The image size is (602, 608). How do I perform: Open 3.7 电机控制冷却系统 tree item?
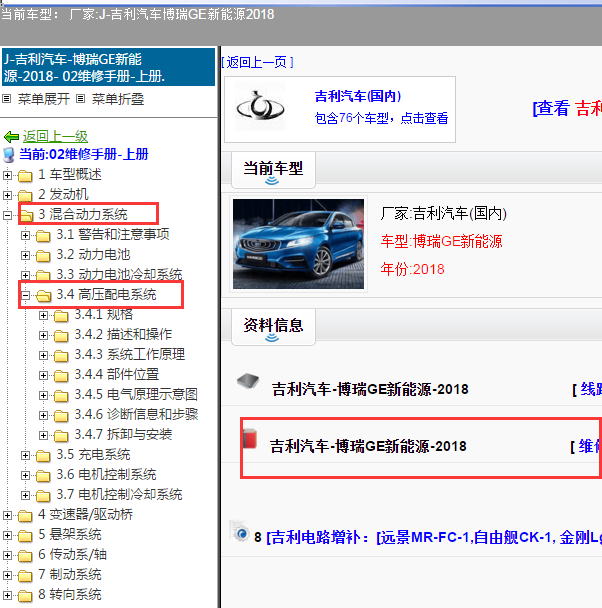tap(119, 494)
